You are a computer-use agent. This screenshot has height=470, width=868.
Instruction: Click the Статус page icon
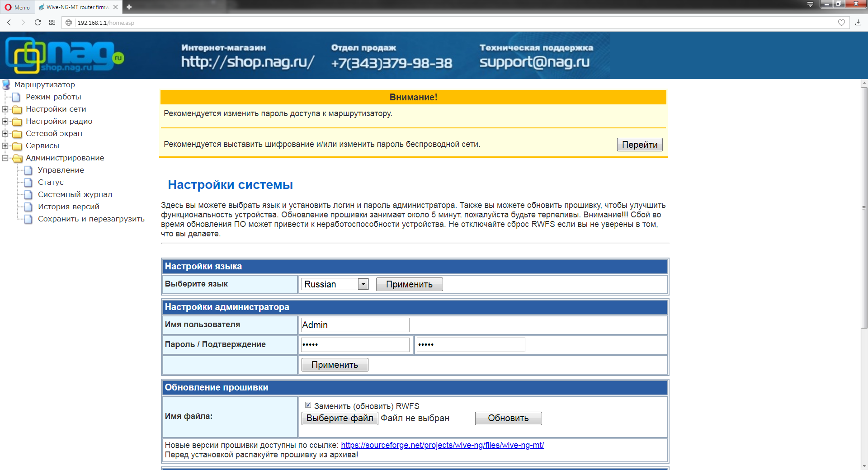[x=28, y=182]
